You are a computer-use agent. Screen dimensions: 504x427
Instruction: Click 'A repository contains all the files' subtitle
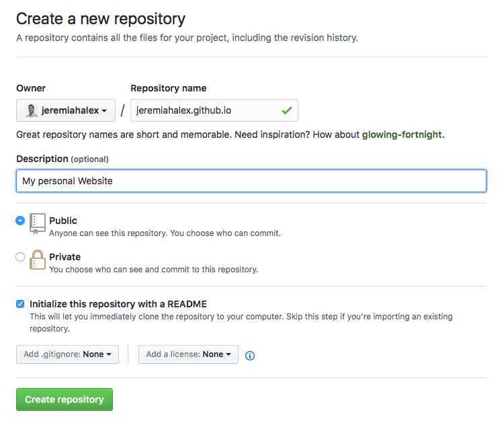point(187,38)
